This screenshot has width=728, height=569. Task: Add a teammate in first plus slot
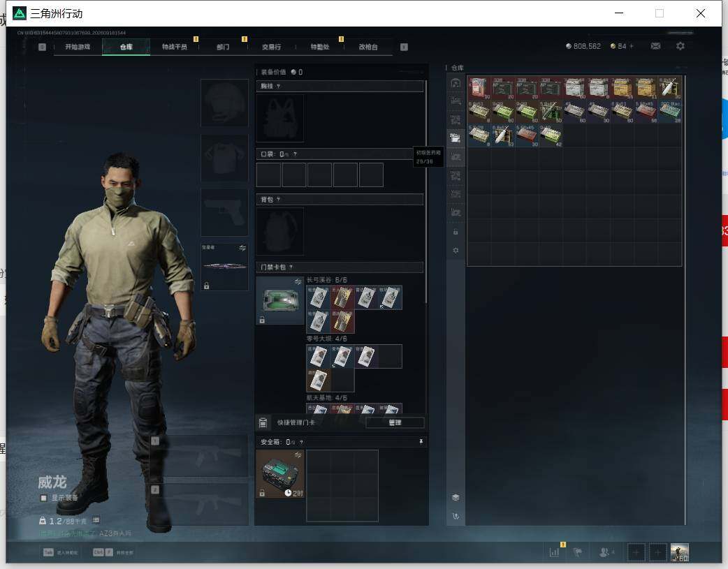[636, 552]
